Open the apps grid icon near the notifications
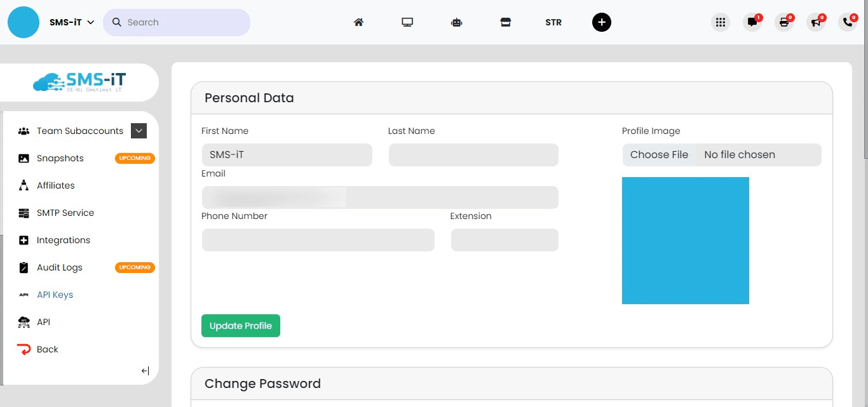868x407 pixels. pyautogui.click(x=720, y=22)
